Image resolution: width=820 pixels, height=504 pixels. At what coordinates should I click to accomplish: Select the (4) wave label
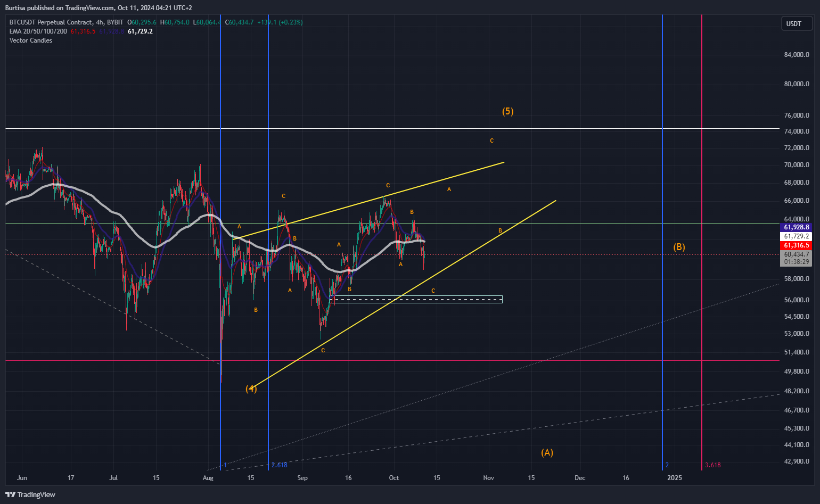point(251,389)
